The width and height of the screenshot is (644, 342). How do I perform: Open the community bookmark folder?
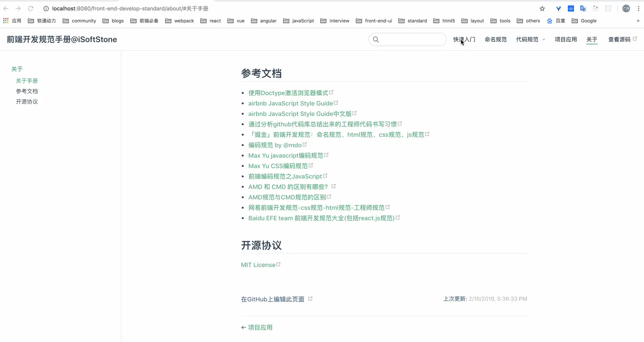coord(79,21)
